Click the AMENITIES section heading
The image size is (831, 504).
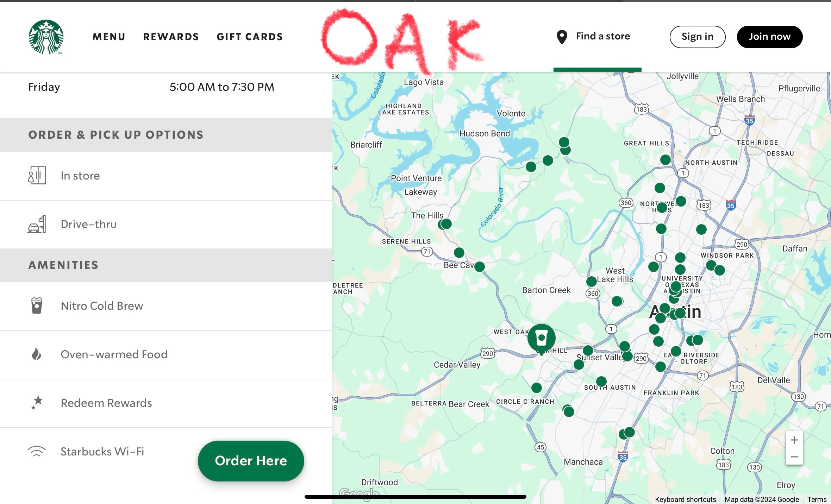click(63, 265)
